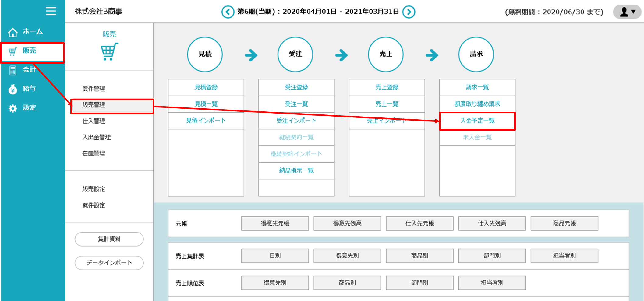Open 売上集計表 日別 button
The image size is (644, 301).
pos(275,256)
